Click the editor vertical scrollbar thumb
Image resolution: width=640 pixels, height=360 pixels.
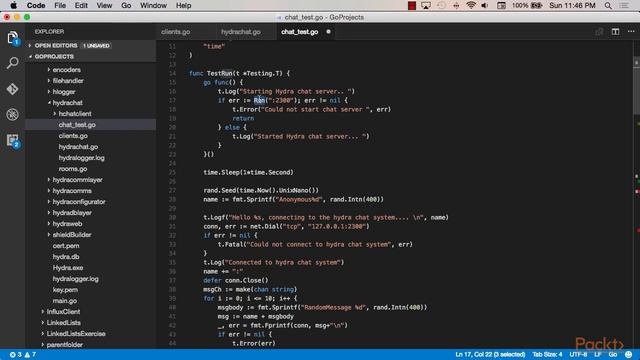click(636, 86)
